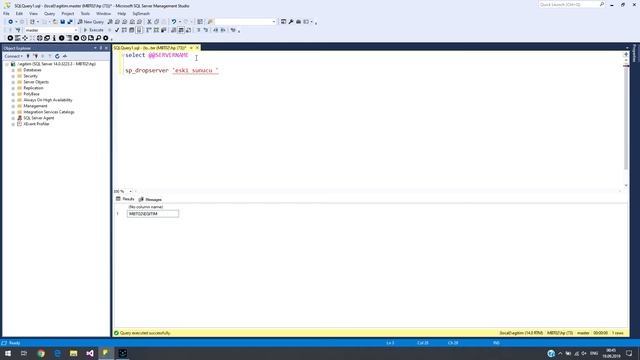Screen dimensions: 640x360
Task: Click the Save All icon
Action: point(70,22)
